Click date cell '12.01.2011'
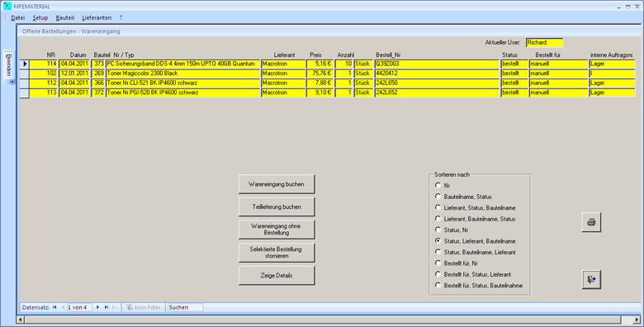644x327 pixels. pyautogui.click(x=74, y=73)
